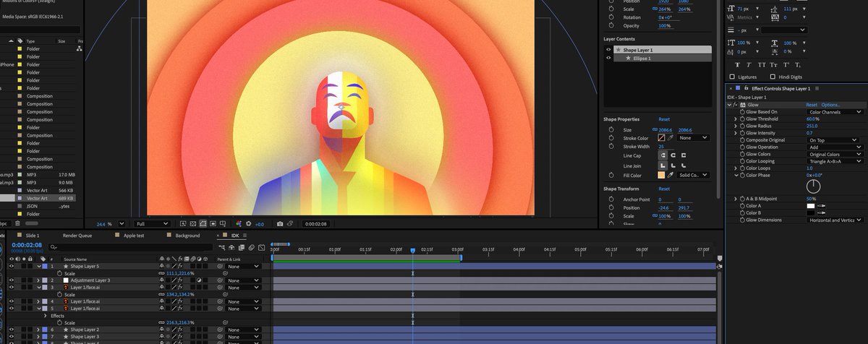868x344 pixels.
Task: Click the Glow Threshold stopwatch
Action: tap(741, 119)
